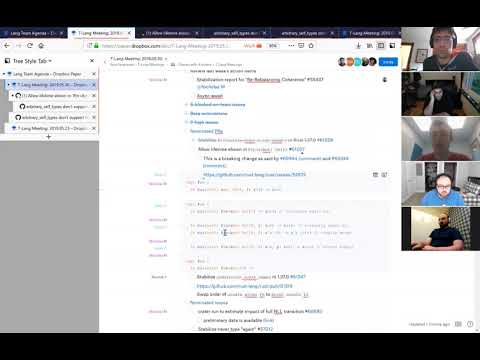
Task: Open the github.com link under breaking change
Action: coord(254,174)
